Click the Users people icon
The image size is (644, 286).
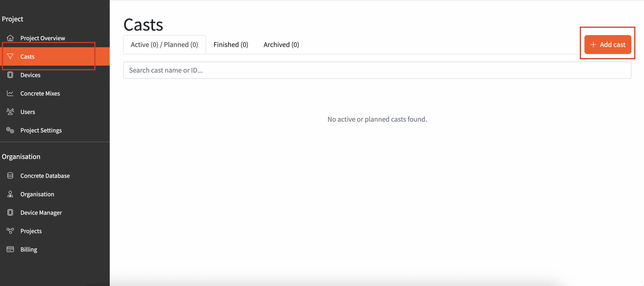(x=10, y=112)
